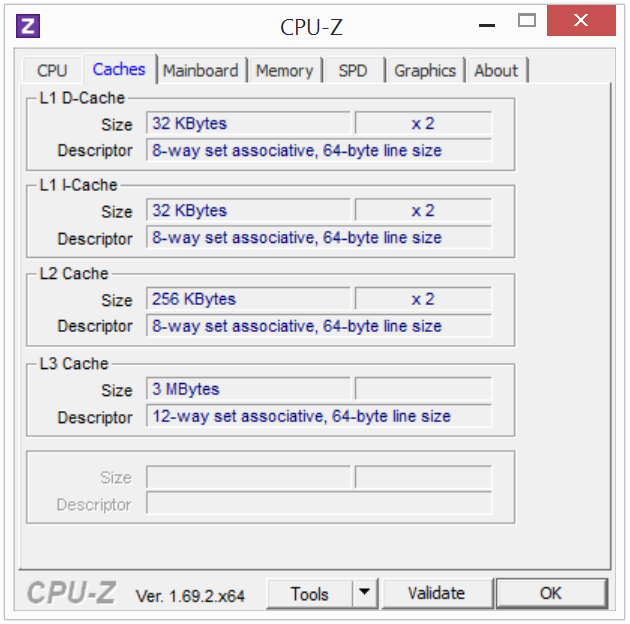Click the L3 Cache 3 MBytes field
Screen dimensions: 630x624
click(x=249, y=389)
